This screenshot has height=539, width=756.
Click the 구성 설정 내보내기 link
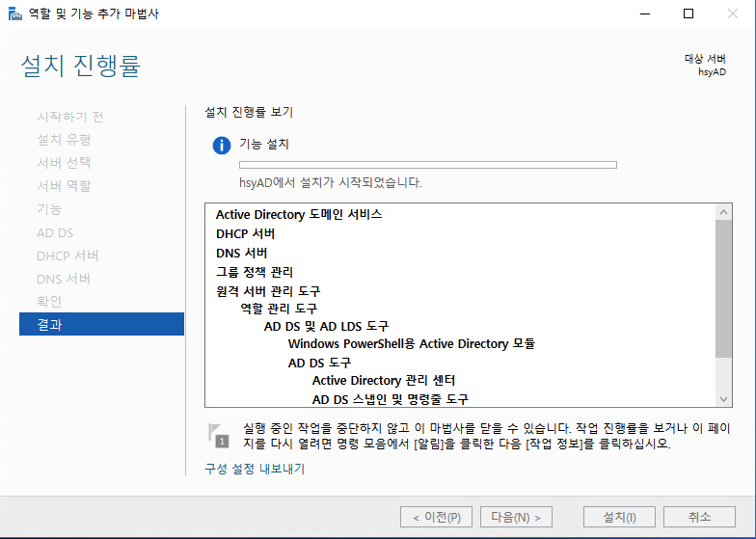click(255, 469)
